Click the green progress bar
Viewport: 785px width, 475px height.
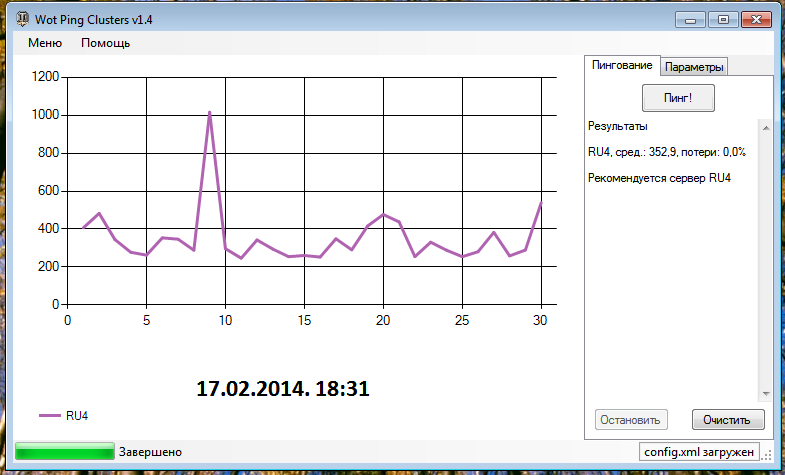pyautogui.click(x=65, y=451)
